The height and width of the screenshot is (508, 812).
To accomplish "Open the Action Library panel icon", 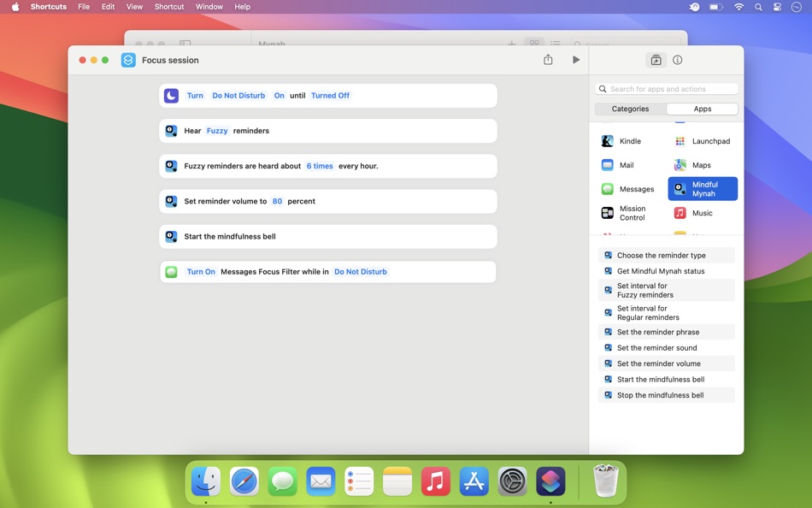I will pyautogui.click(x=656, y=60).
